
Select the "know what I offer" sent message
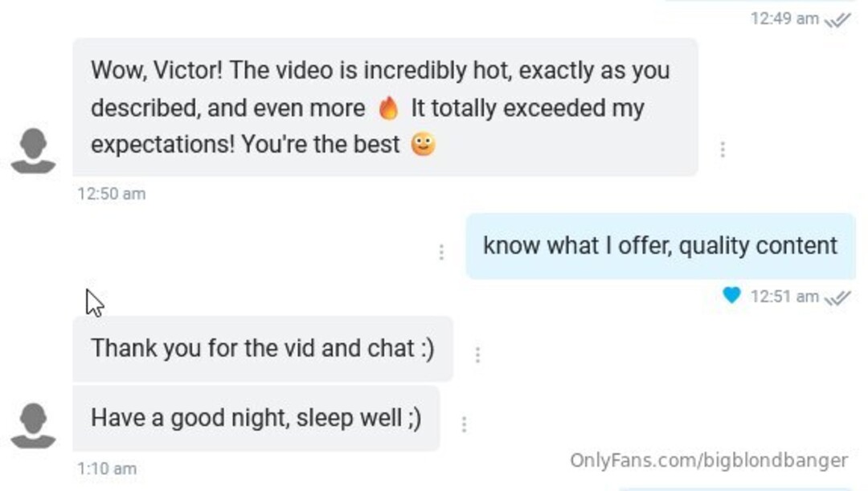(x=660, y=246)
